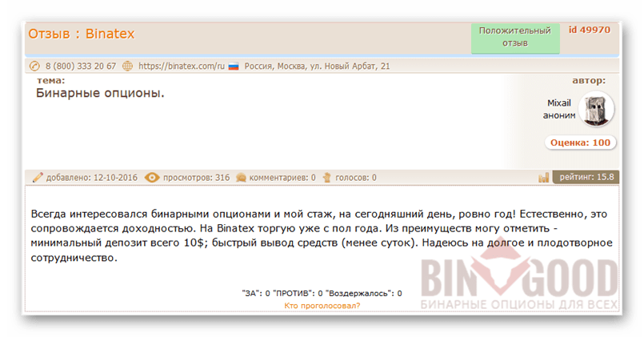Click the topic text Бинарные опционы.
The height and width of the screenshot is (337, 644).
pos(100,94)
